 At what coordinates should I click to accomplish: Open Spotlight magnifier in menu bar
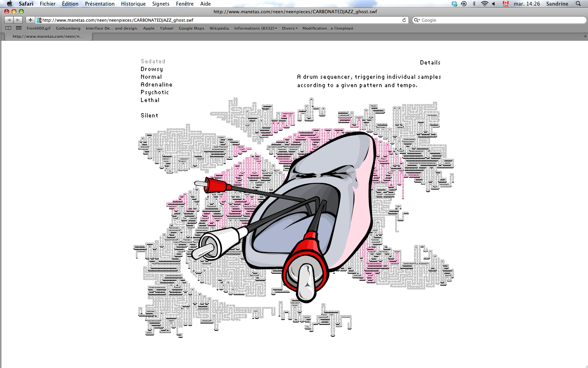pyautogui.click(x=578, y=4)
